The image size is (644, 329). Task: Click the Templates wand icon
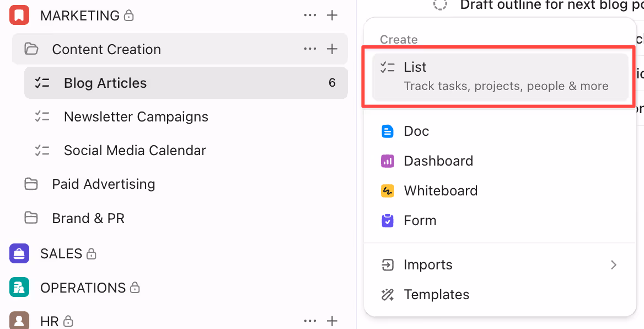(x=388, y=294)
